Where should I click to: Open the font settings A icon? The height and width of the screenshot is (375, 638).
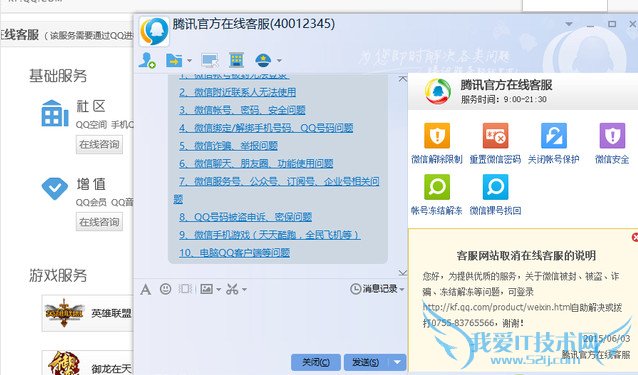pyautogui.click(x=146, y=290)
